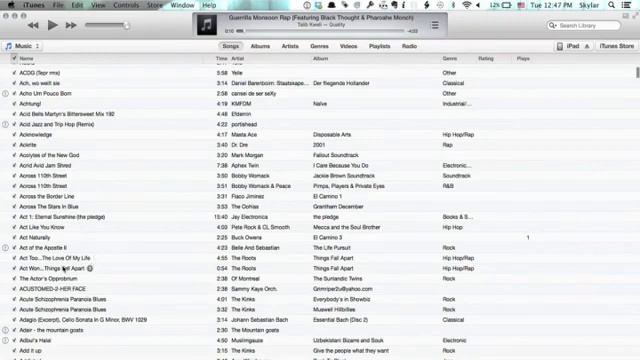640x360 pixels.
Task: Toggle the header checkbox beside Name column
Action: (x=14, y=58)
